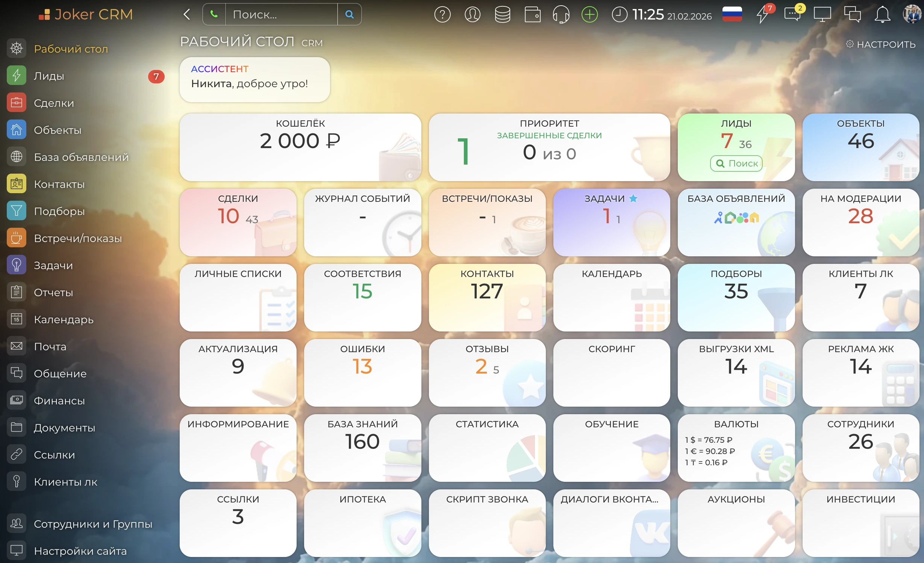Toggle the star on ЗАДАЧИ widget
The height and width of the screenshot is (563, 924).
tap(633, 198)
